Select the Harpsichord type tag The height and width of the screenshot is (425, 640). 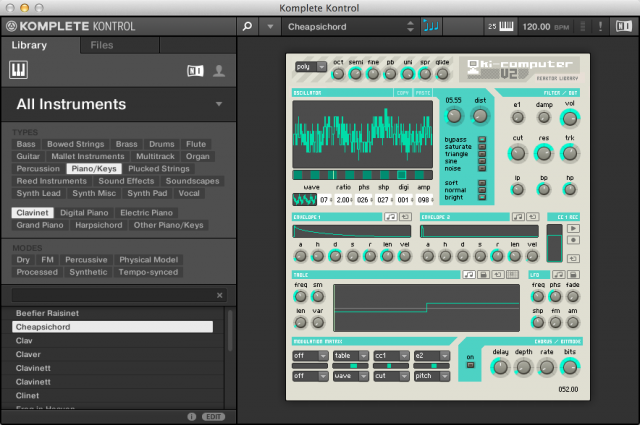tap(96, 225)
